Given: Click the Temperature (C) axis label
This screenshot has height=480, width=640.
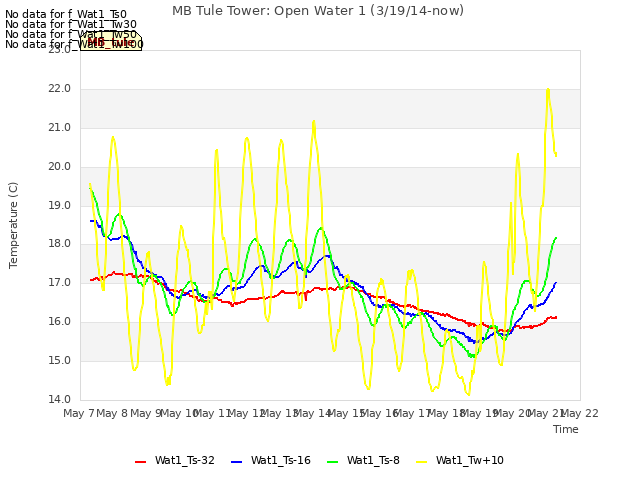Looking at the screenshot, I should [13, 225].
